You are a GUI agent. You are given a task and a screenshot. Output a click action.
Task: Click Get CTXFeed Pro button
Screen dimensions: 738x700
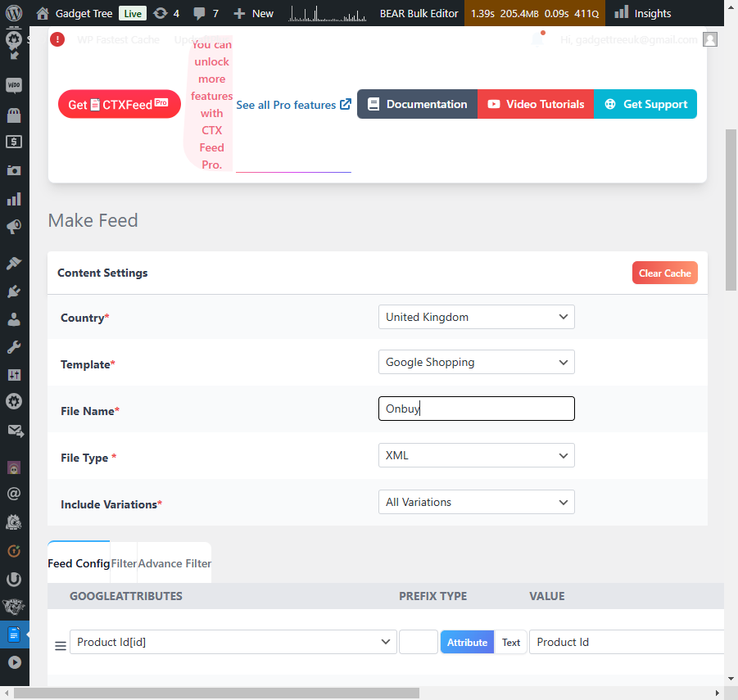tap(119, 104)
